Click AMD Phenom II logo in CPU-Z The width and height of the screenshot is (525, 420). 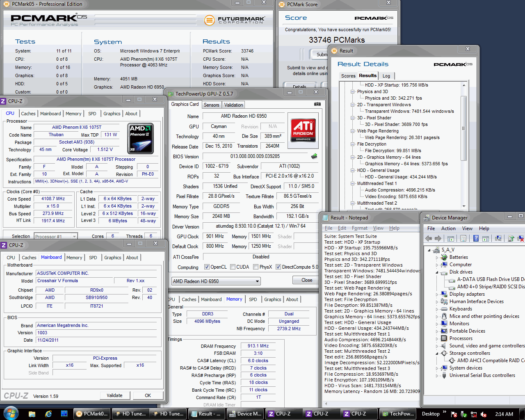pos(141,138)
